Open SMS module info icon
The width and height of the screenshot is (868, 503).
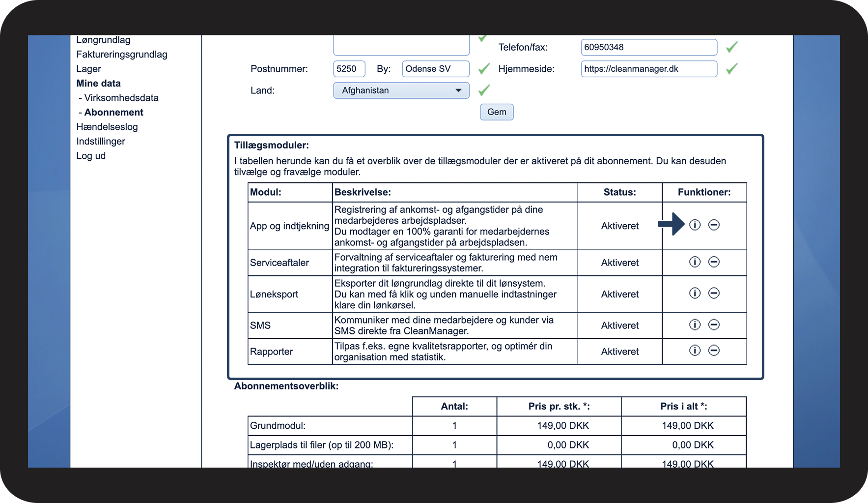coord(695,325)
